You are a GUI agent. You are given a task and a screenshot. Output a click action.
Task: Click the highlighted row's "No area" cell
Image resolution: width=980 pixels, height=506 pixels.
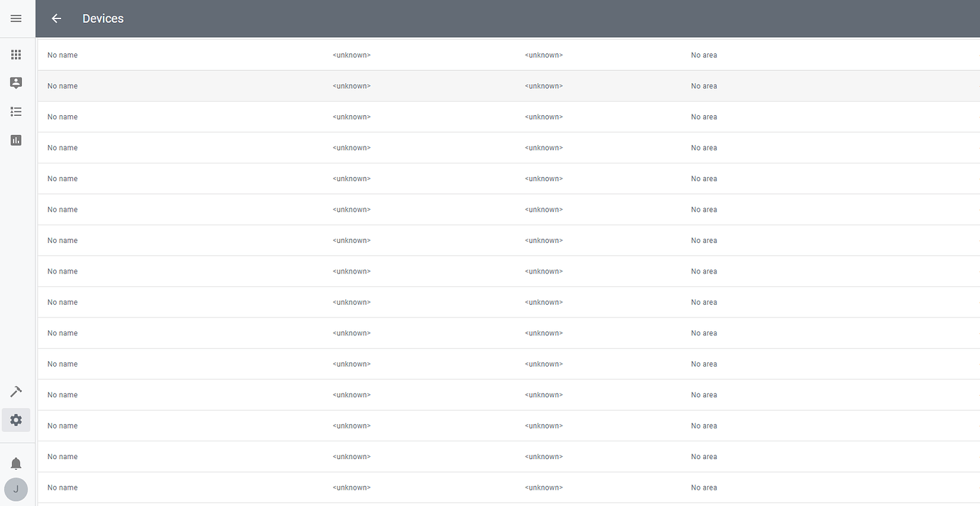704,86
